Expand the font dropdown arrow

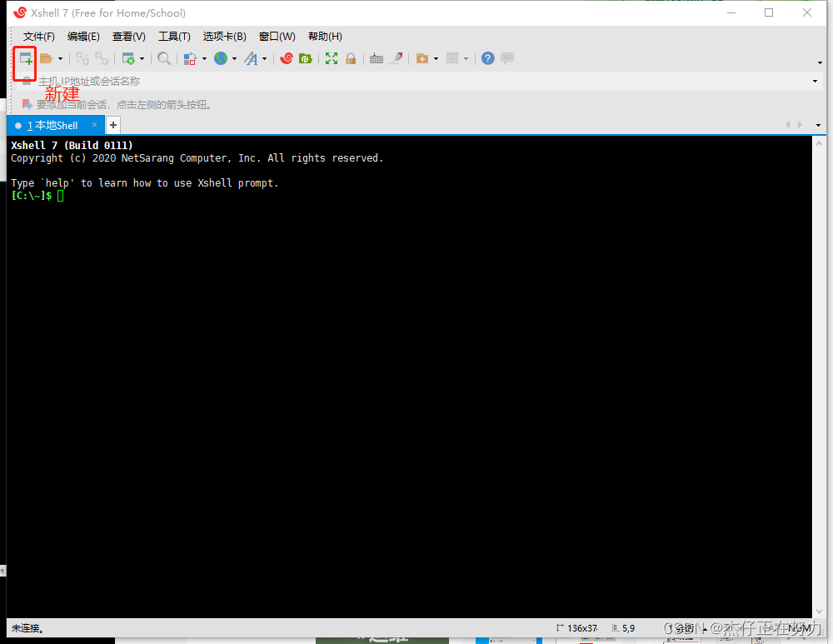(x=265, y=58)
